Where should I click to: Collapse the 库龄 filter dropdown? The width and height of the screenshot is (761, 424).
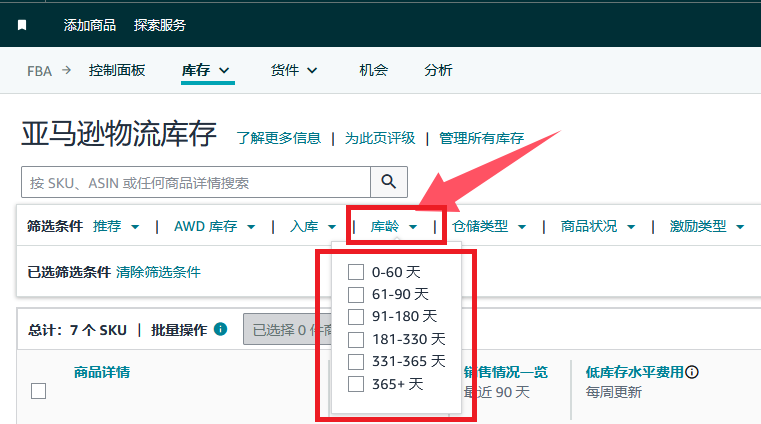[394, 227]
